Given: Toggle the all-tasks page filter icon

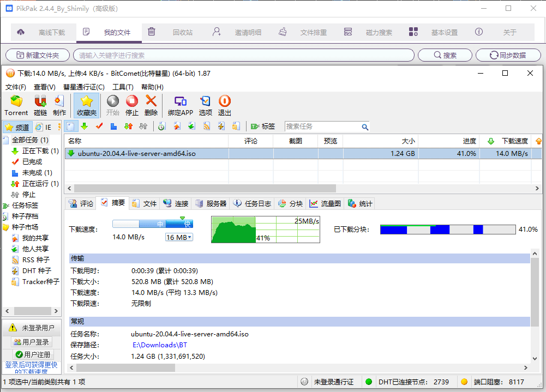Looking at the screenshot, I should pos(70,126).
